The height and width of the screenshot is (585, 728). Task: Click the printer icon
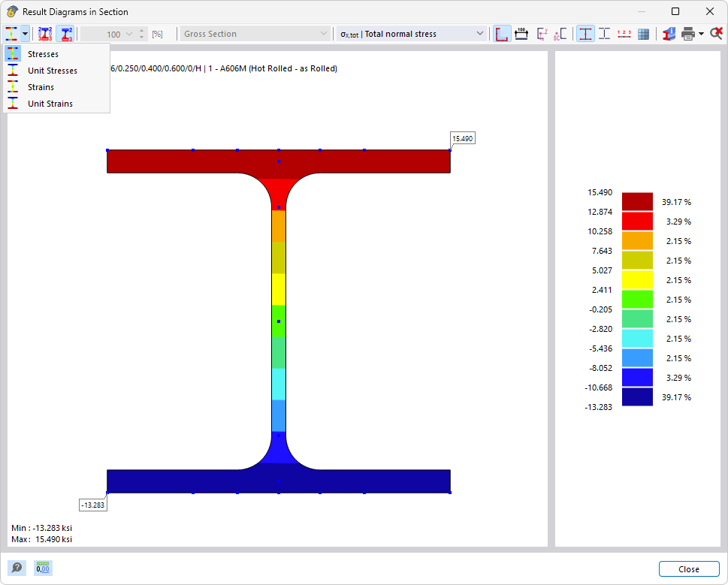pos(688,34)
